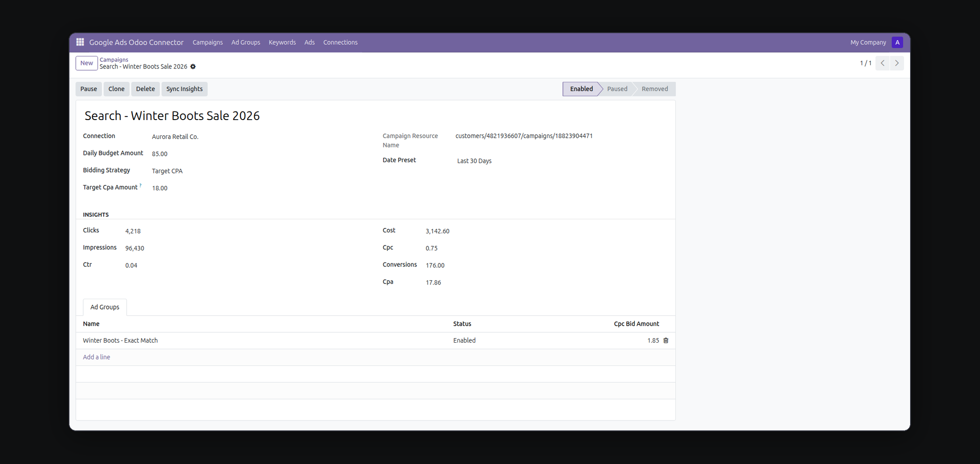Click the Cost value 3,142.60

pyautogui.click(x=437, y=231)
